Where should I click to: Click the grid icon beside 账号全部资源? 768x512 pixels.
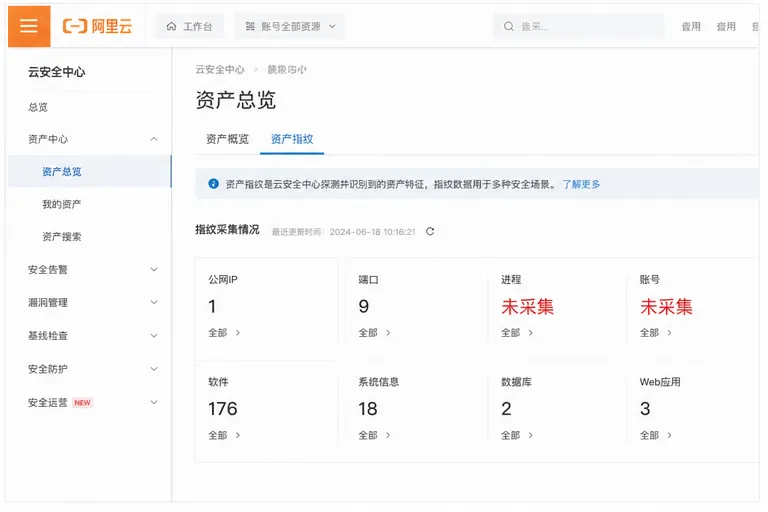click(x=250, y=26)
